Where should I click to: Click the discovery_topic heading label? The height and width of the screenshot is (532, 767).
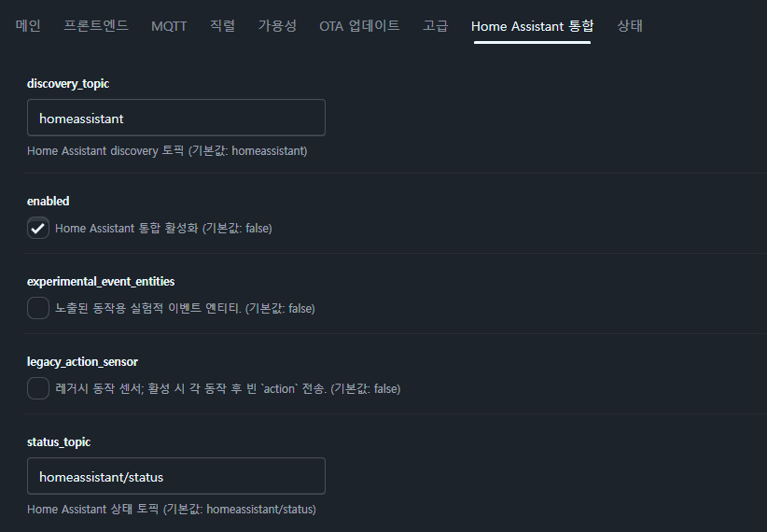[x=68, y=83]
